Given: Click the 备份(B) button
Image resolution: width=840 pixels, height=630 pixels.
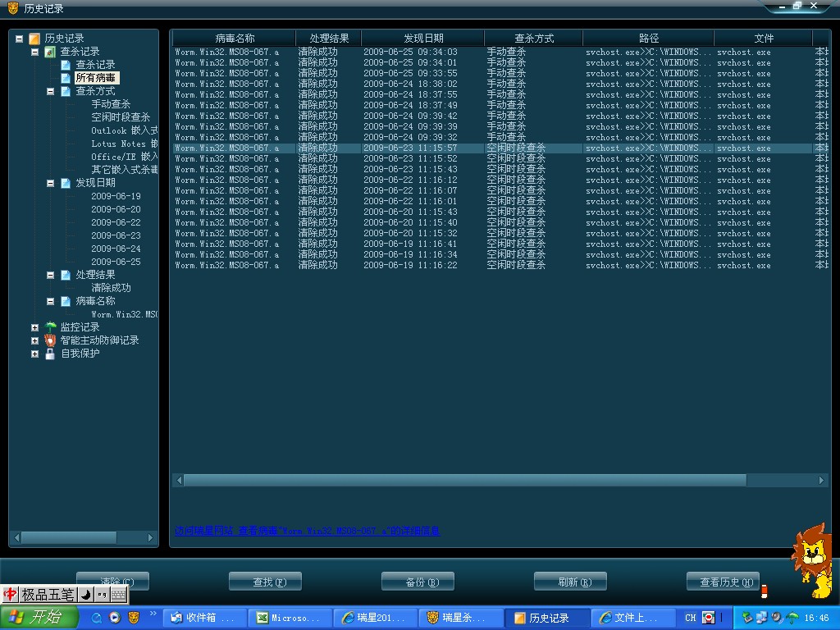Looking at the screenshot, I should tap(418, 582).
